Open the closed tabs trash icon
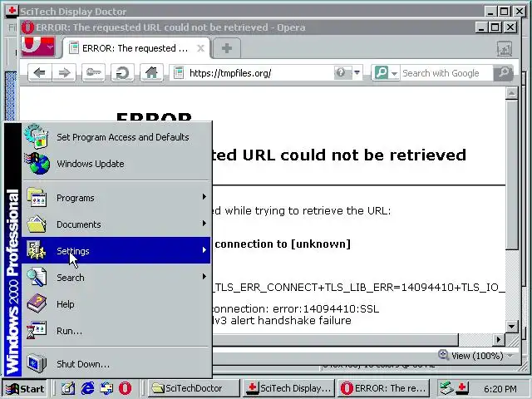 click(505, 49)
